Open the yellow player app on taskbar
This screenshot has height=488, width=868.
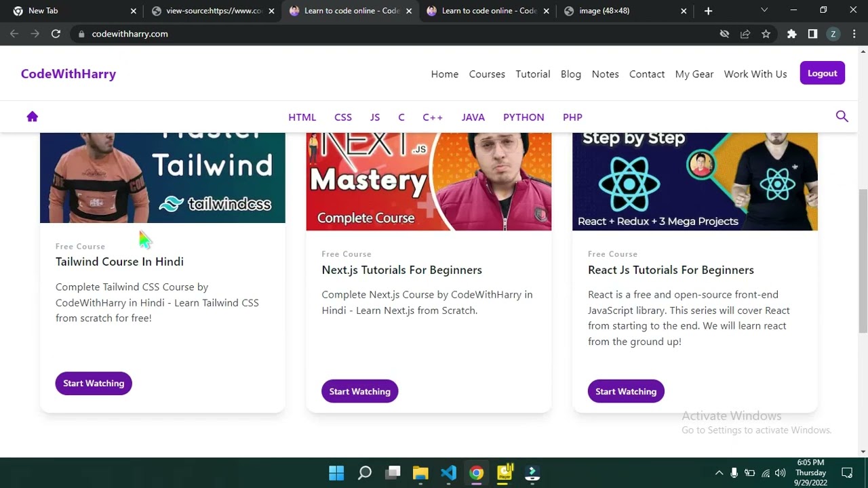[505, 472]
